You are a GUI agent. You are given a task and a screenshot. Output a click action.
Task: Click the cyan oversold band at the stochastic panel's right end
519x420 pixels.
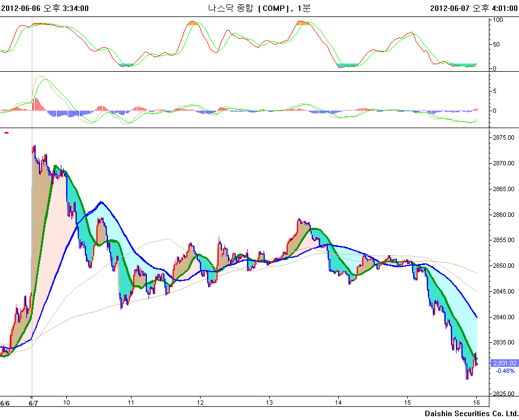(x=463, y=65)
